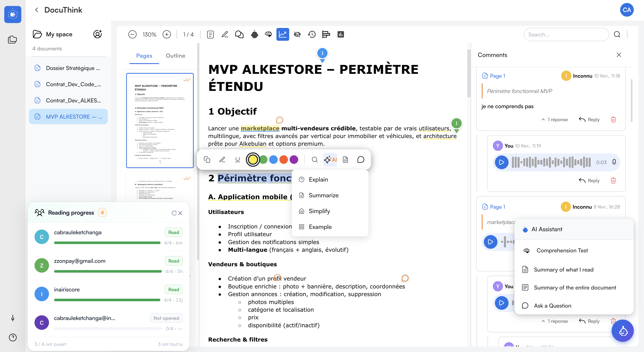Select the annotation pen tool in the toolbar
Screen dimensions: 644x352
(x=225, y=34)
